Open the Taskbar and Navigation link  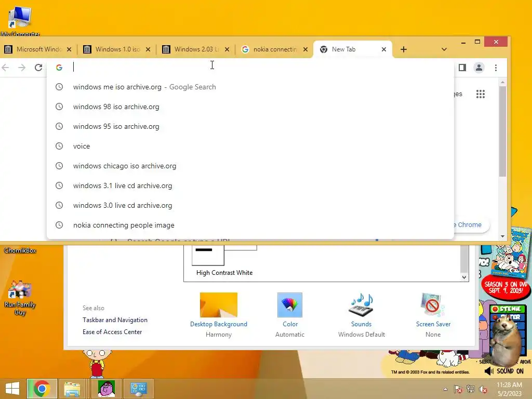(115, 320)
